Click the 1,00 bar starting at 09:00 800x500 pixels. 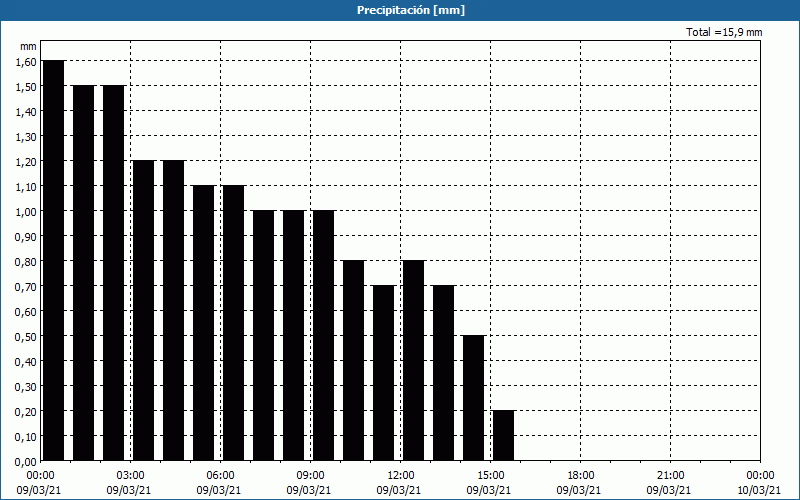323,335
